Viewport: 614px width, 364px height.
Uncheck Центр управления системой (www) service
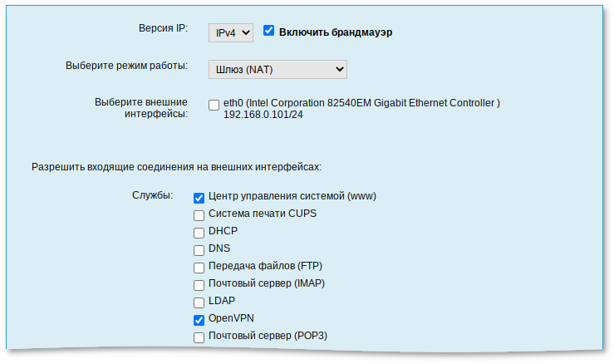[199, 198]
